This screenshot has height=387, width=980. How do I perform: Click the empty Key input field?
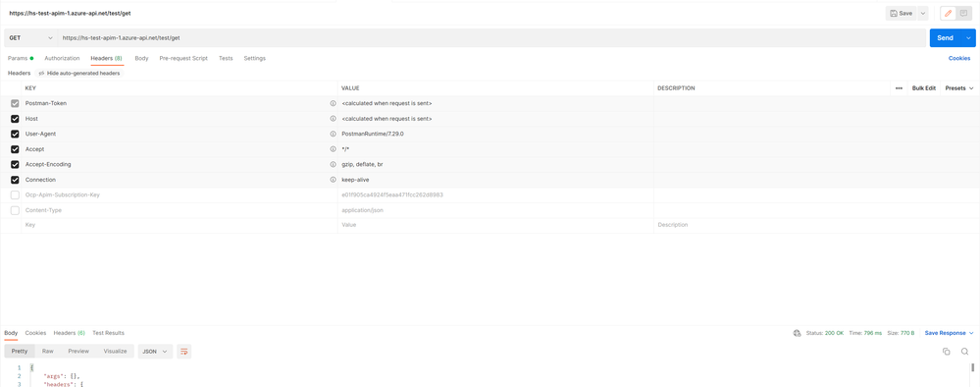(180, 225)
